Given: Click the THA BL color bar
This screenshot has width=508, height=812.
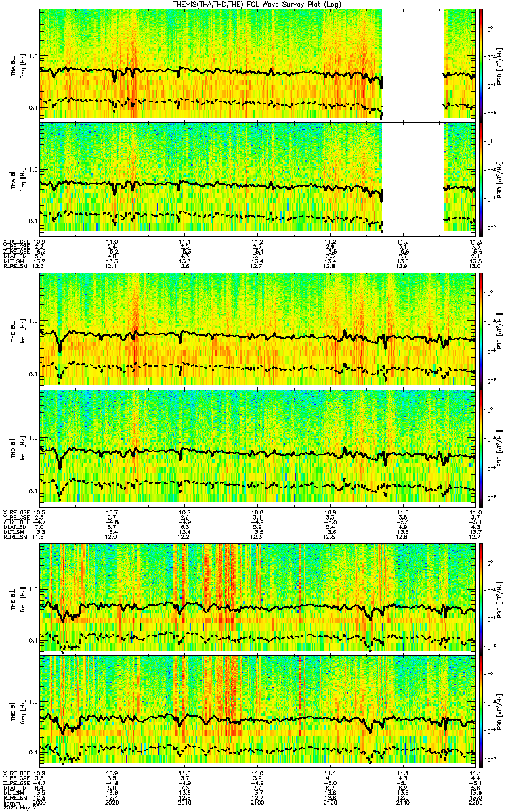Looking at the screenshot, I should pos(481,64).
